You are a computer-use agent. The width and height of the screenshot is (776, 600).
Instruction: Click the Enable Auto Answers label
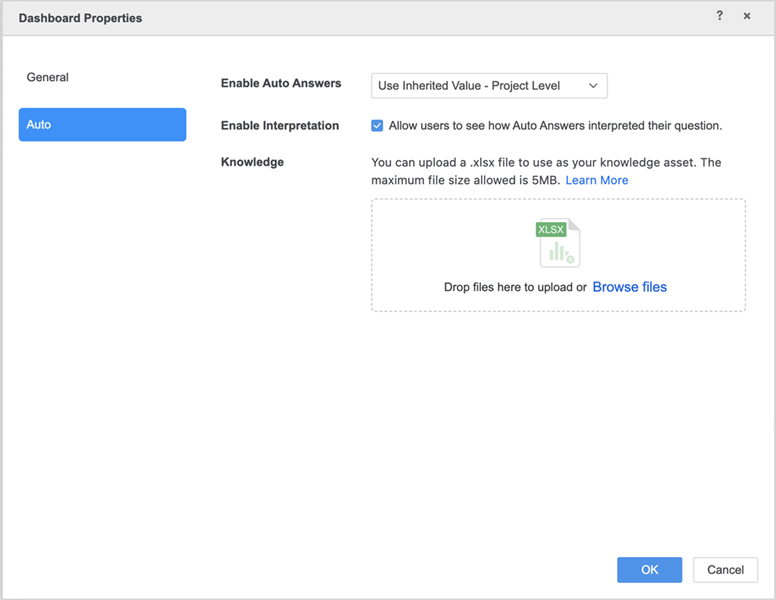[x=281, y=84]
